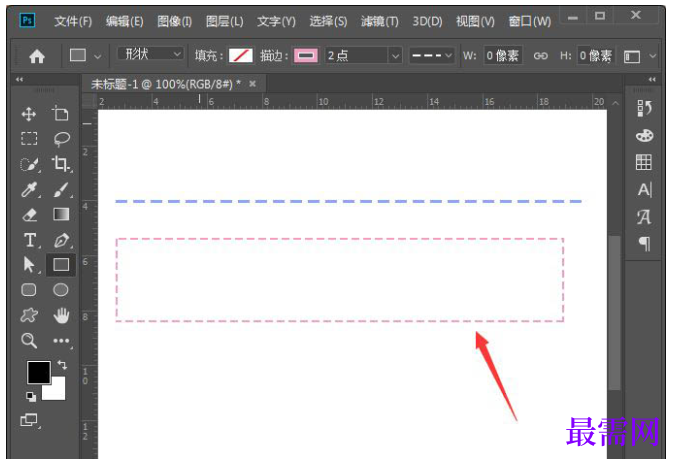
Task: Open the Paragraph panel icon
Action: 644,244
